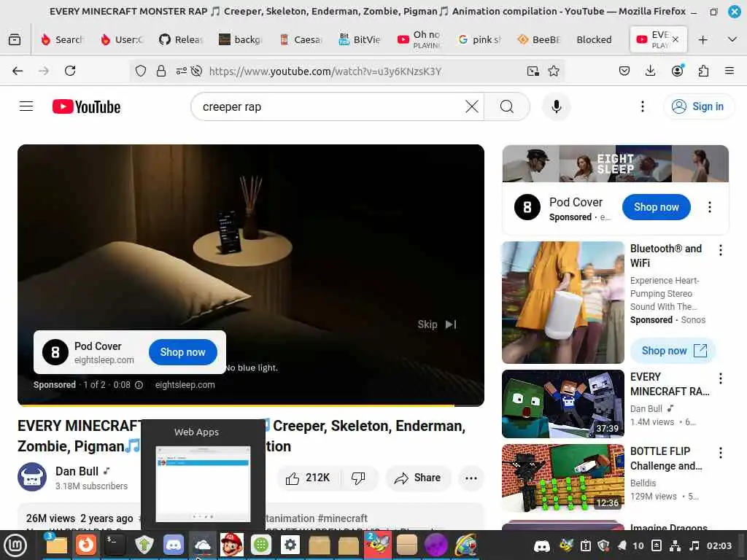Open the Firefox account icon
The image size is (747, 560).
[x=677, y=71]
